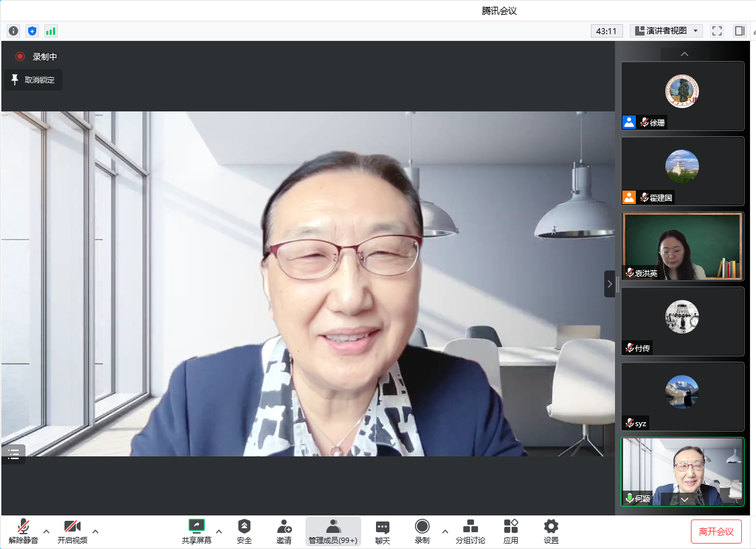The image size is (756, 549).
Task: Click the Invite (邀请) icon
Action: pyautogui.click(x=284, y=531)
